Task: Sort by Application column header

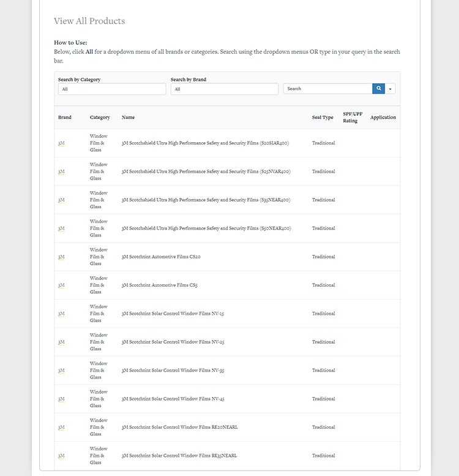Action: pyautogui.click(x=383, y=117)
